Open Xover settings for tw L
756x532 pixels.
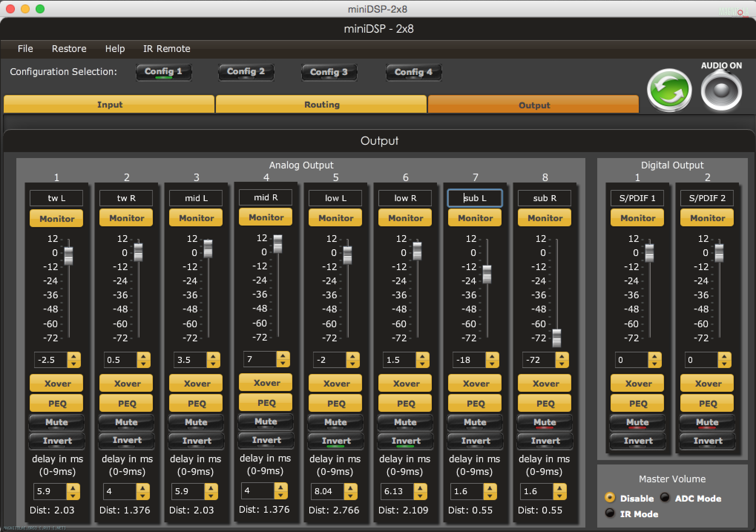[x=56, y=383]
